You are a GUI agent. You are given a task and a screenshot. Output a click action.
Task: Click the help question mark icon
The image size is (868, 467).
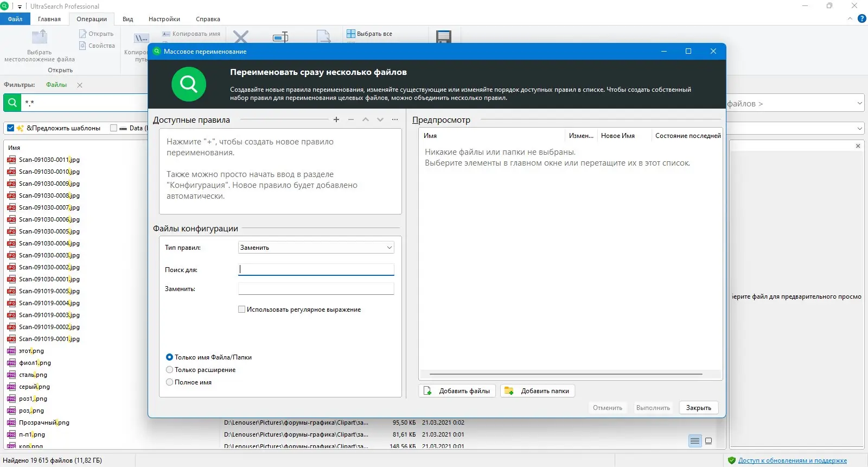click(862, 19)
